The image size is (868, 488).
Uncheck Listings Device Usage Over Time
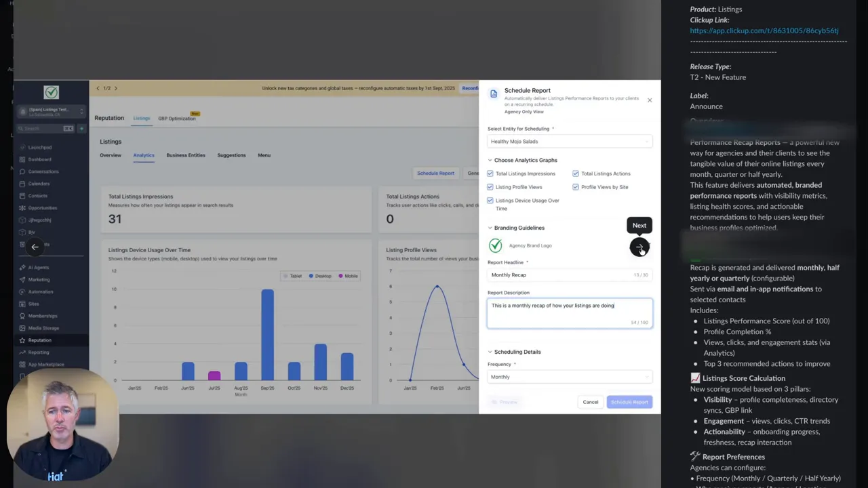[490, 200]
